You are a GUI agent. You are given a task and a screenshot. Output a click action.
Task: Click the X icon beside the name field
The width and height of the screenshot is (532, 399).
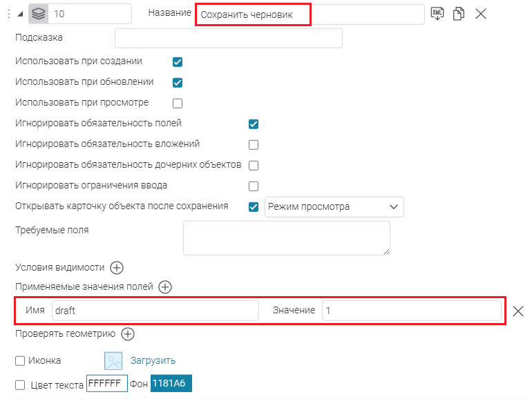tap(482, 14)
